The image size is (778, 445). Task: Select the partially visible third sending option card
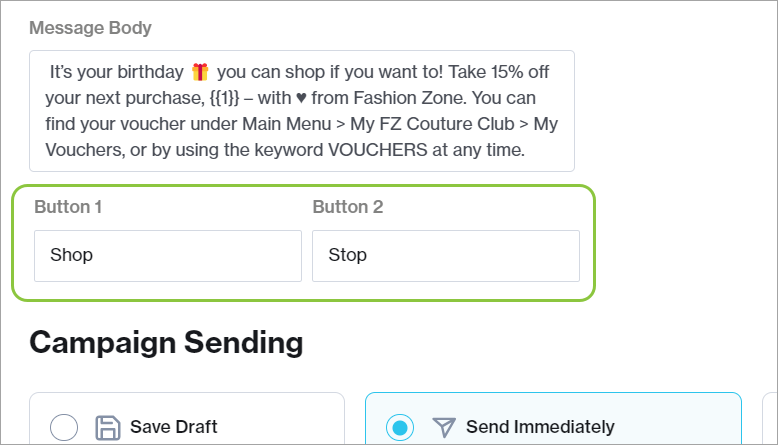pos(769,420)
